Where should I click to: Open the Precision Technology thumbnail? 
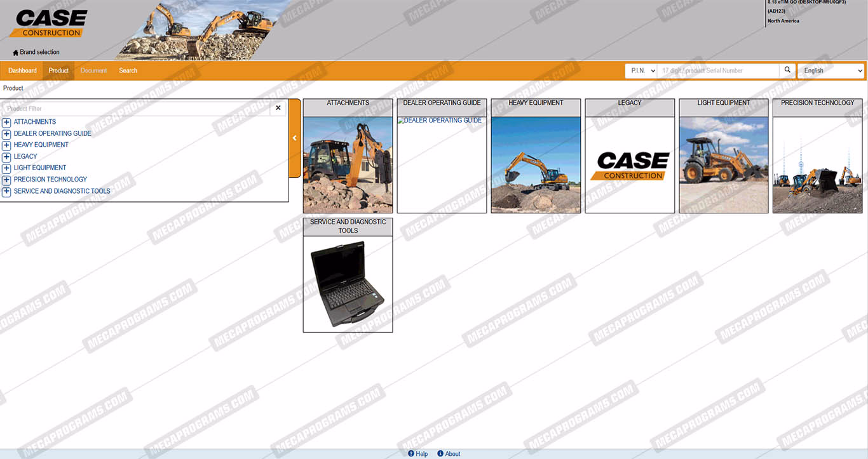point(817,164)
